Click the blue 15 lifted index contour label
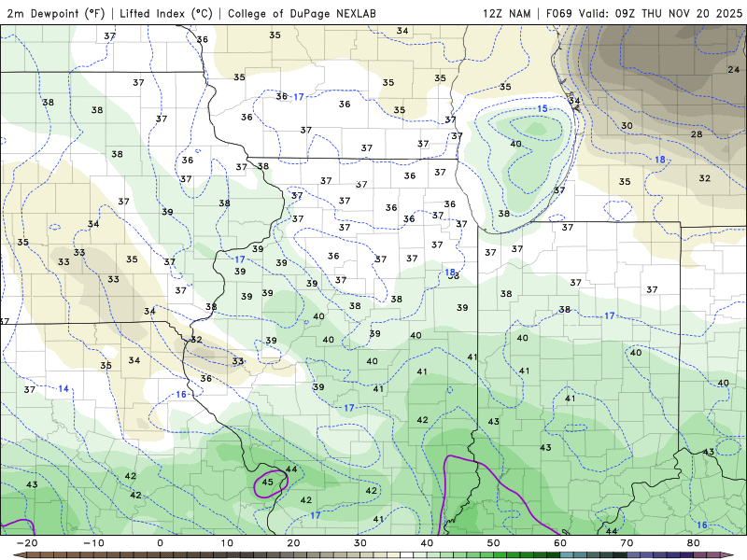 pos(543,108)
